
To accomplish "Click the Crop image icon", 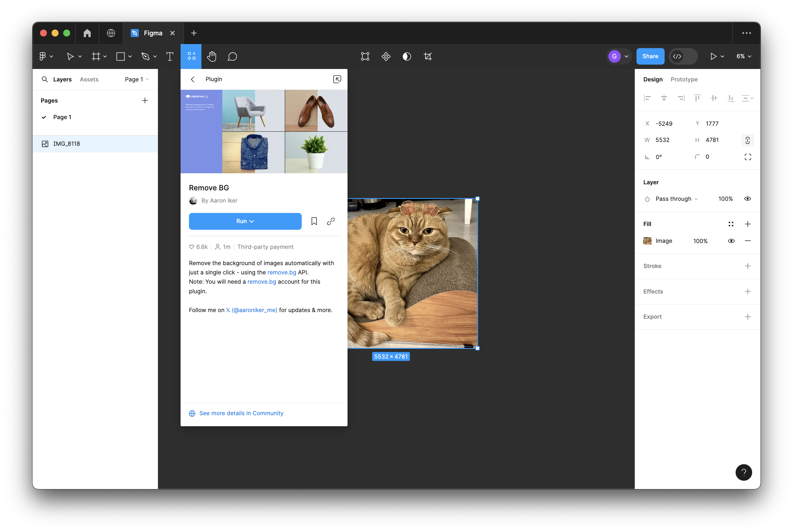I will (x=428, y=56).
